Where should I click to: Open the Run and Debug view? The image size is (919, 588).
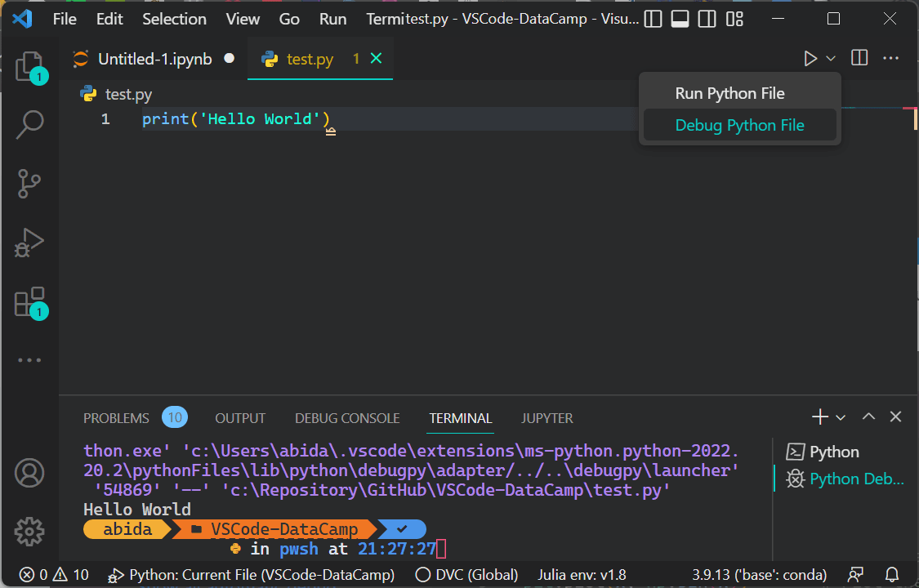29,243
